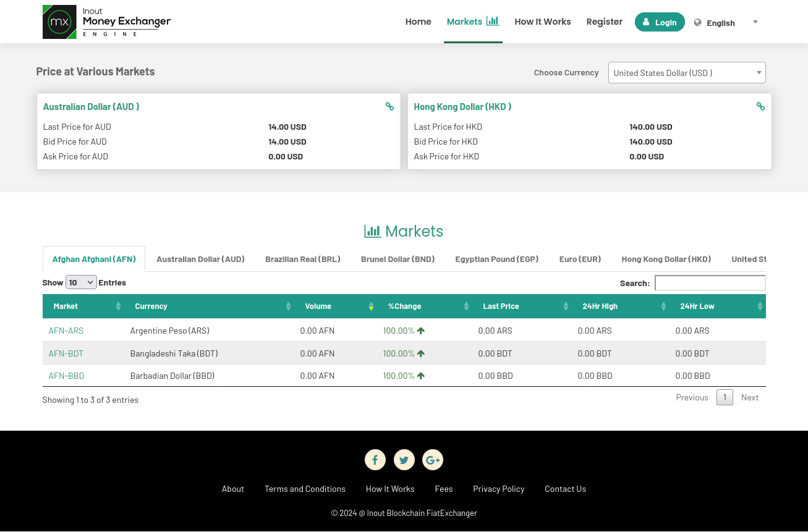Click the Login button
The height and width of the screenshot is (532, 808).
pos(660,22)
